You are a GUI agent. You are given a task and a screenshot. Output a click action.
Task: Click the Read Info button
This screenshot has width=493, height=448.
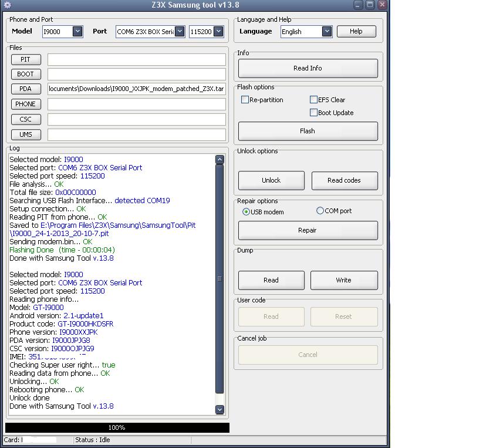point(308,68)
